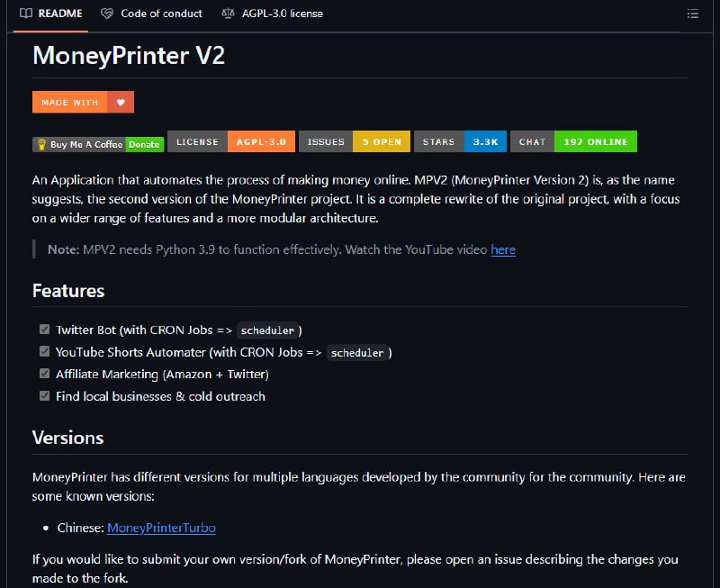
Task: Click the README book icon
Action: [x=26, y=14]
